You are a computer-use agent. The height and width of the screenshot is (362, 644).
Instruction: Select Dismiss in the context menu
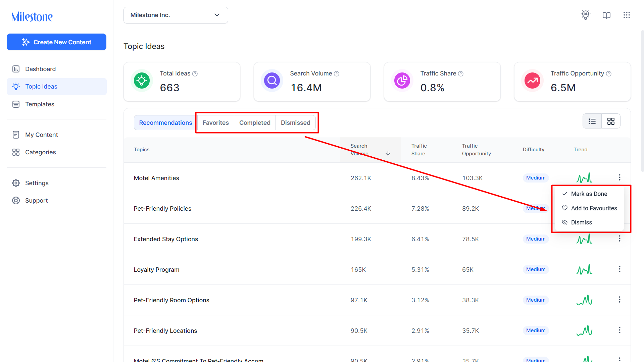[589, 222]
